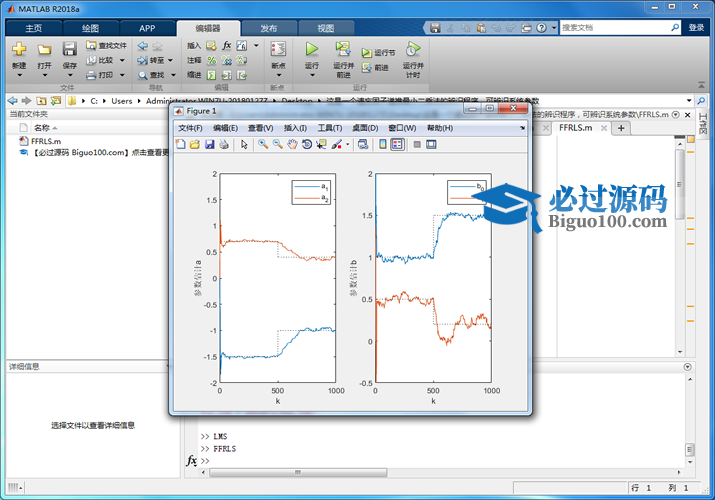Click the 必过源码 Biguo100.com shortcut file

pyautogui.click(x=93, y=152)
